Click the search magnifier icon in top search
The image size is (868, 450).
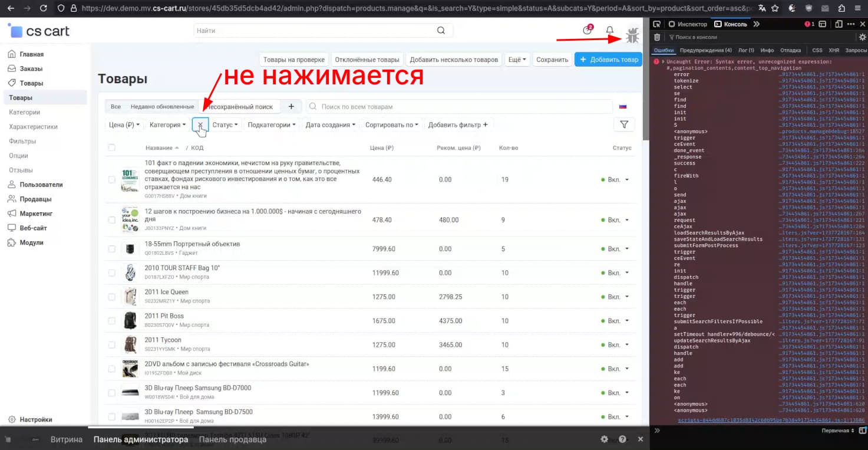coord(441,30)
